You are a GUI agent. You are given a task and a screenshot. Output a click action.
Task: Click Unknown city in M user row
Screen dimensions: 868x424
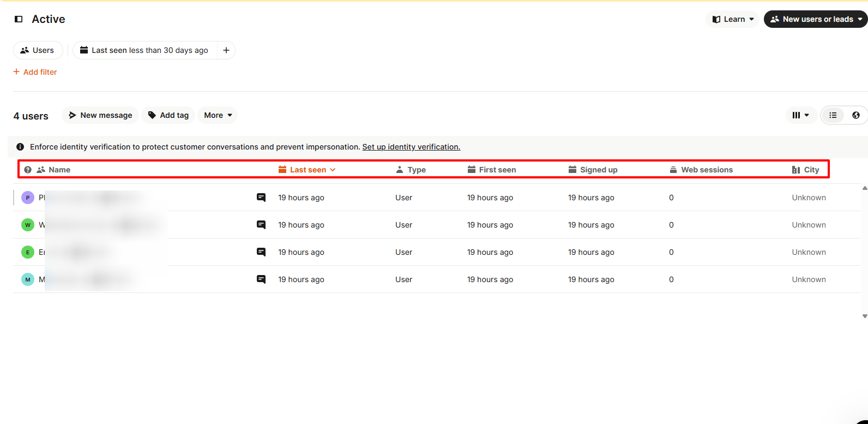click(809, 279)
